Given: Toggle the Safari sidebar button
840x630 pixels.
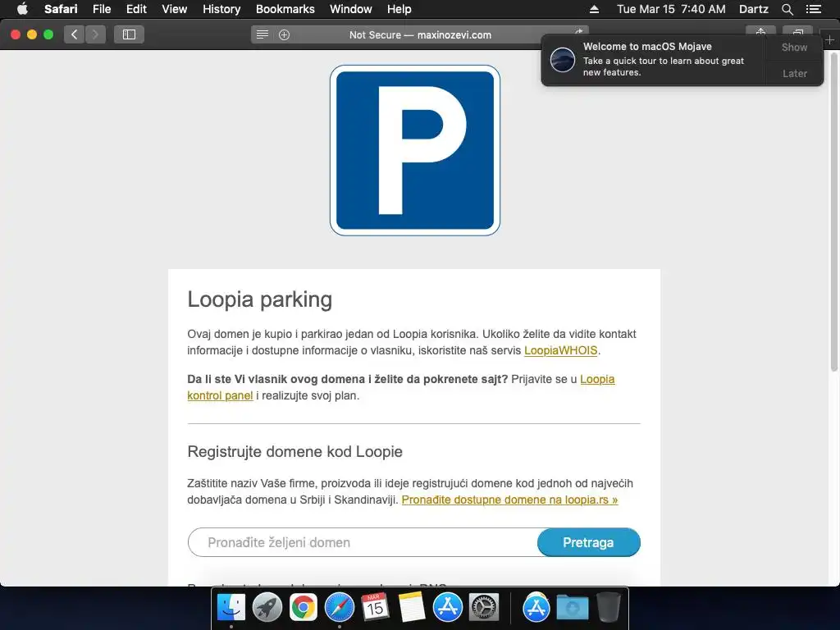Looking at the screenshot, I should pyautogui.click(x=129, y=34).
